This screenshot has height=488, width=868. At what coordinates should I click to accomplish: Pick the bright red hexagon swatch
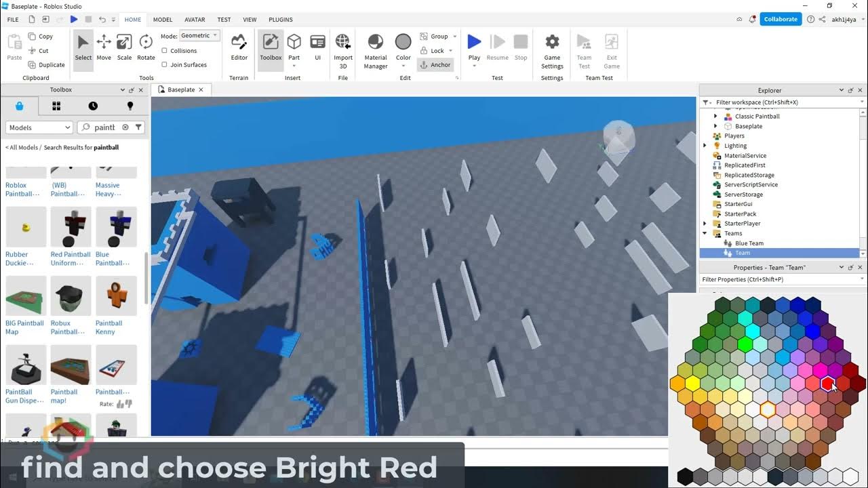tap(828, 384)
